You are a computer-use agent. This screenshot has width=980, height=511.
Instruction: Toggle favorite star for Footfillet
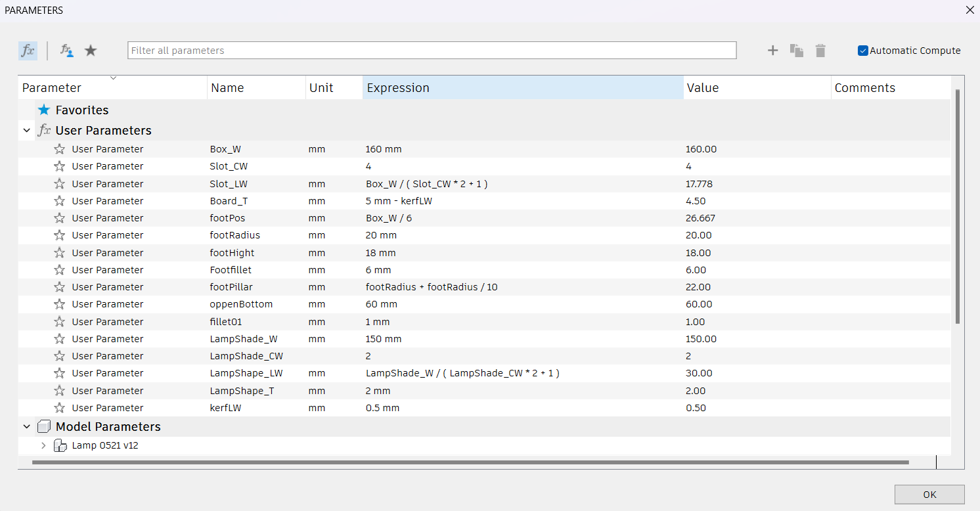pyautogui.click(x=60, y=270)
